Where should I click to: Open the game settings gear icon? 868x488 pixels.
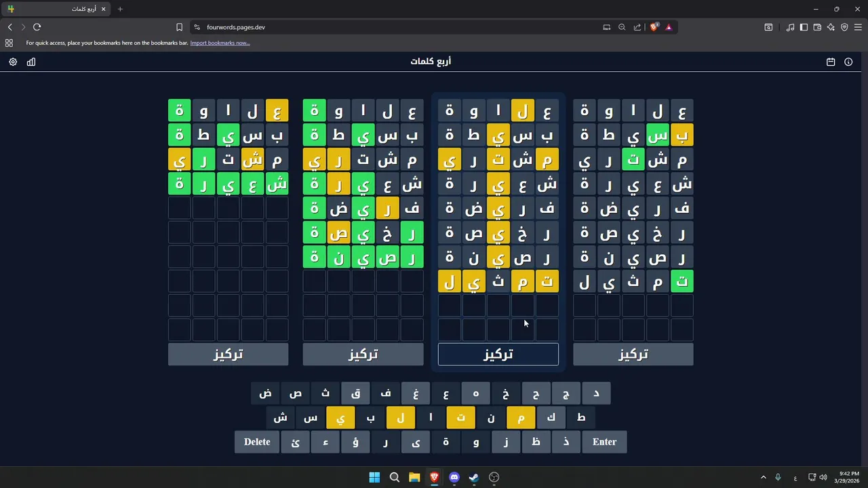13,62
